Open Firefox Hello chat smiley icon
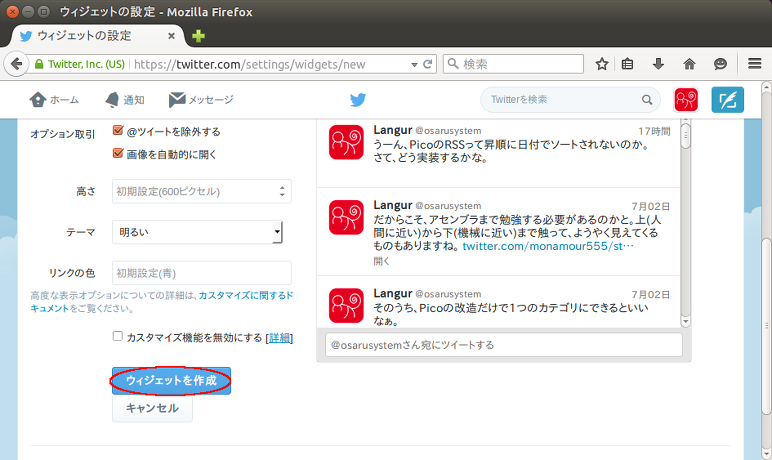This screenshot has width=772, height=460. 720,64
